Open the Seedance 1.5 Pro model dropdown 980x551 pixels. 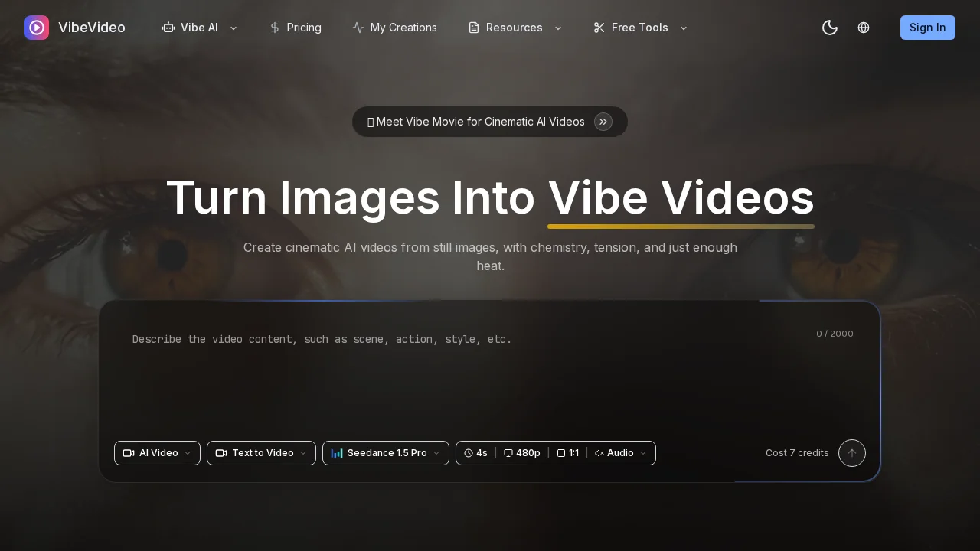coord(386,453)
